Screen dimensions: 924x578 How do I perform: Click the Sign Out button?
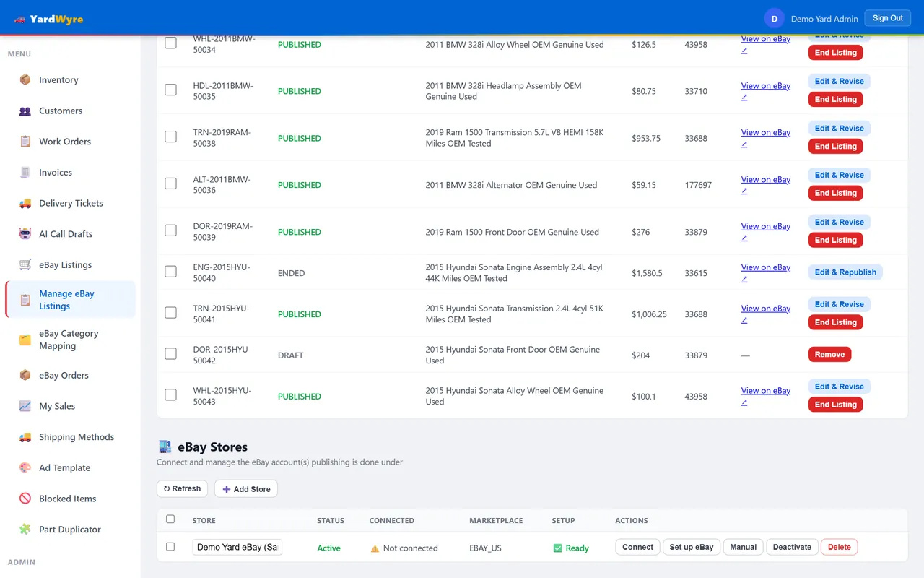[x=887, y=18]
